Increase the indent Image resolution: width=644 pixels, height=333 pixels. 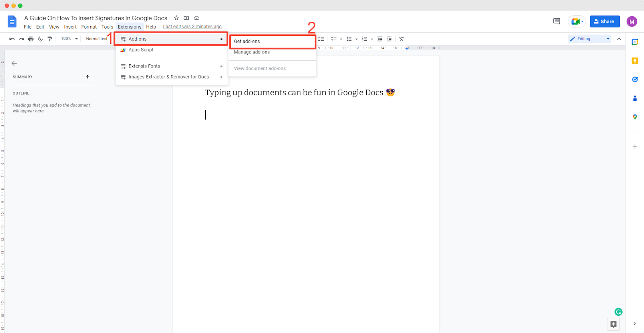click(389, 39)
